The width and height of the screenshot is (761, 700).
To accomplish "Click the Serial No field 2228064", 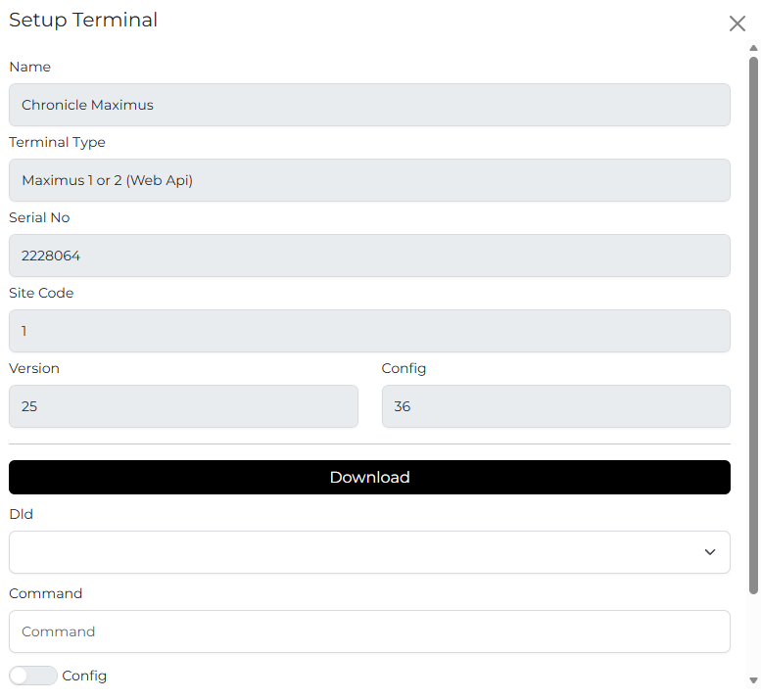I will [369, 256].
